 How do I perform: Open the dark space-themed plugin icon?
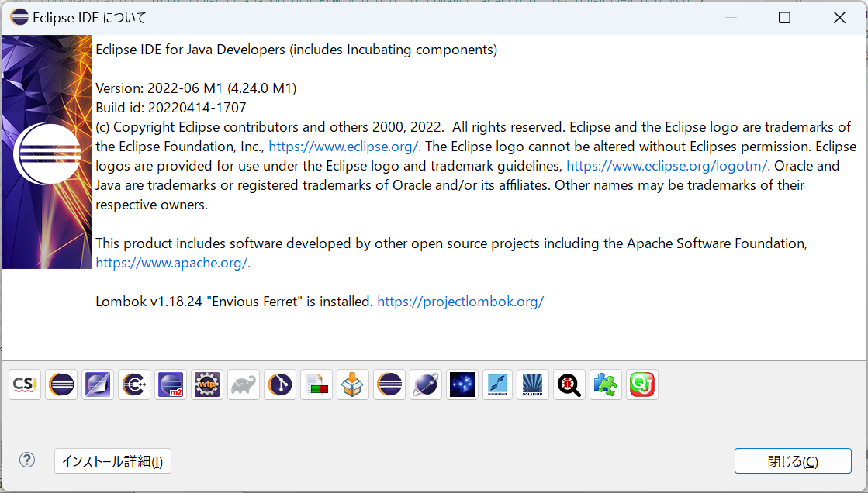tap(462, 384)
